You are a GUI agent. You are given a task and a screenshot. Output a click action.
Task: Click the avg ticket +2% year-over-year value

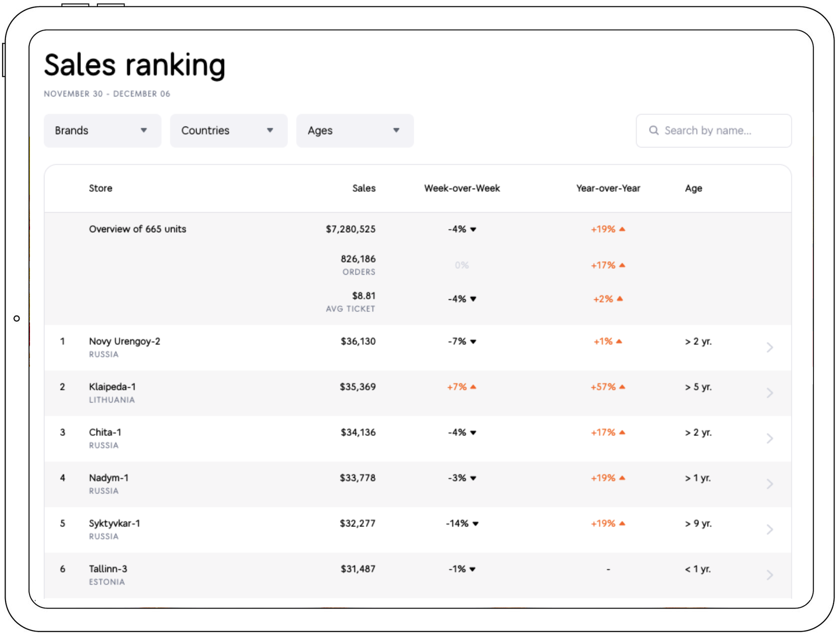tap(608, 299)
